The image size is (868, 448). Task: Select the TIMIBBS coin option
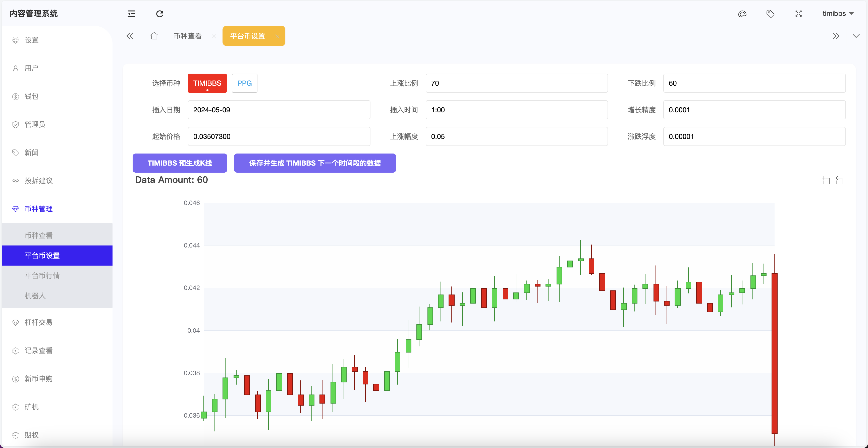pyautogui.click(x=207, y=83)
